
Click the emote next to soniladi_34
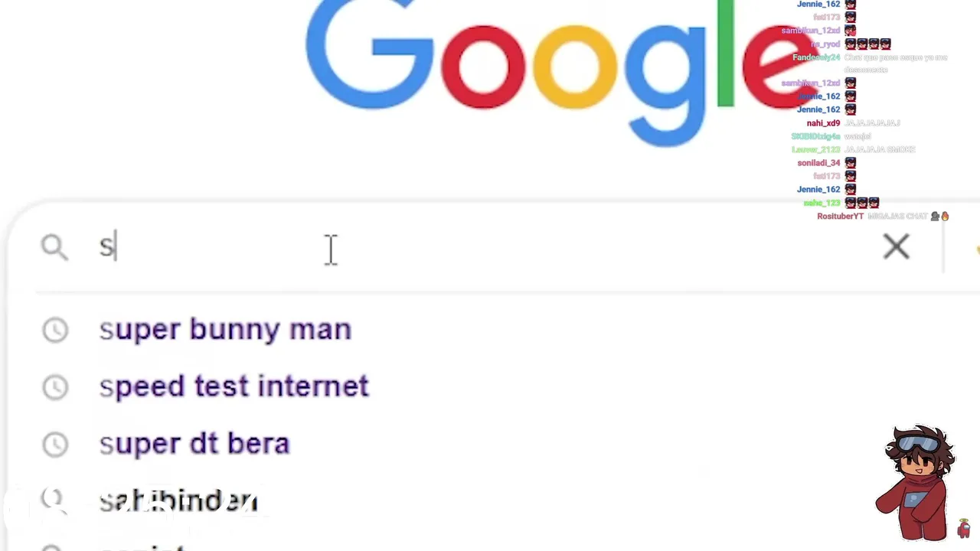coord(851,163)
